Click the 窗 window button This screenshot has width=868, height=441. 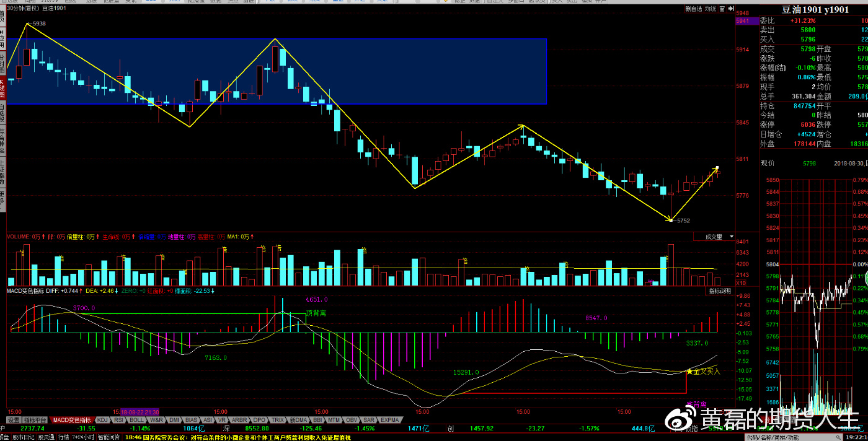tap(722, 9)
